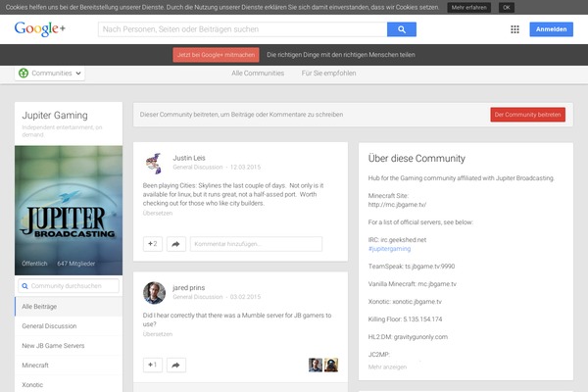Image resolution: width=588 pixels, height=392 pixels.
Task: Click Jetzt bei Google+ mitmachen button
Action: 216,55
